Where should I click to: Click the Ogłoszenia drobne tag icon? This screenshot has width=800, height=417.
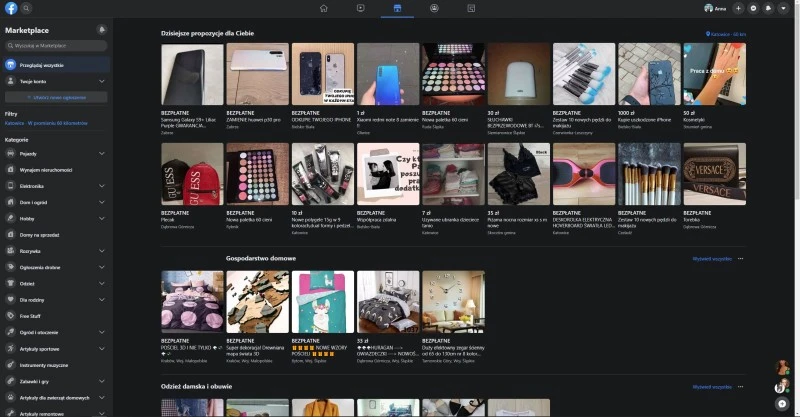(10, 267)
